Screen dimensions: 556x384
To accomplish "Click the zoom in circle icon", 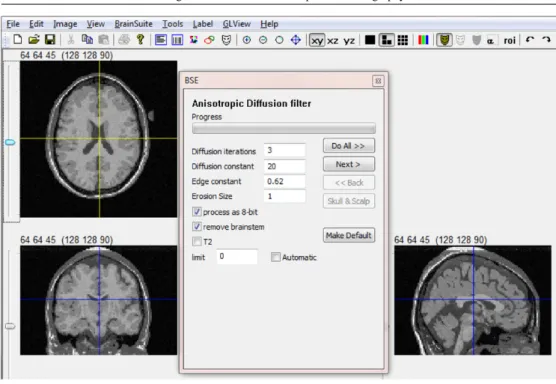I will coord(247,40).
